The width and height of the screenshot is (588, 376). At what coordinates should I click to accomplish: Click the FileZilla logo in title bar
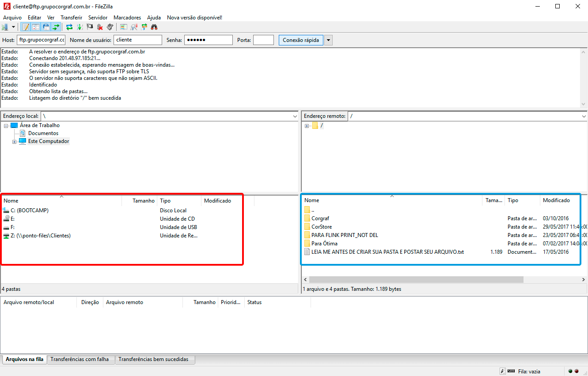[6, 7]
